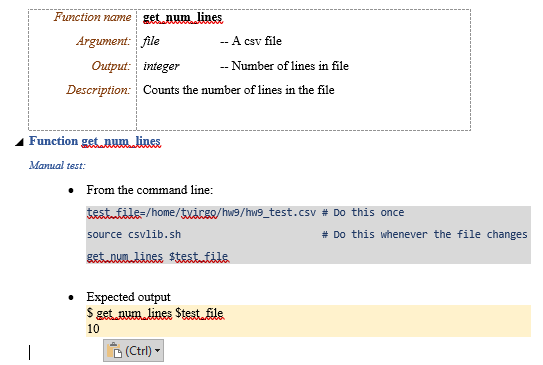The width and height of the screenshot is (543, 365).
Task: Open the Paste Options (Ctrl) dropdown
Action: 157,350
